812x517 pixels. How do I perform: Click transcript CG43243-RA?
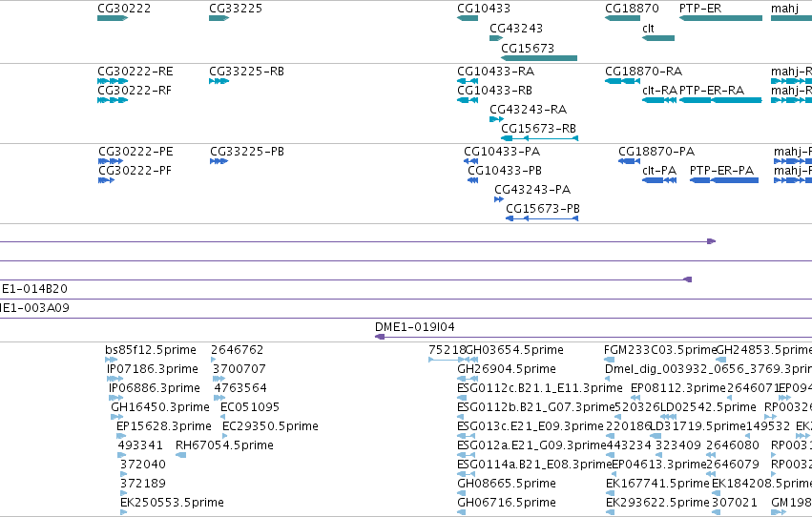[x=496, y=119]
